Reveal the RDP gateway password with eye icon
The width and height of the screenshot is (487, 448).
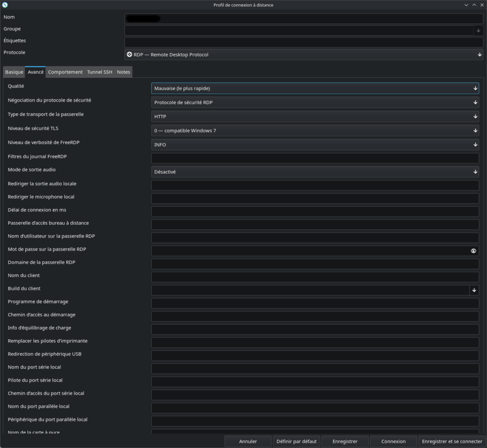pyautogui.click(x=473, y=251)
